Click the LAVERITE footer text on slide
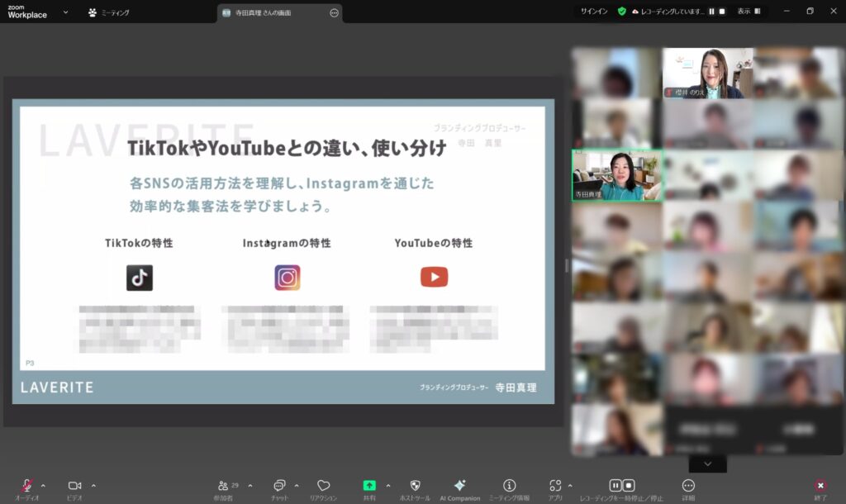The image size is (846, 504). (x=57, y=388)
